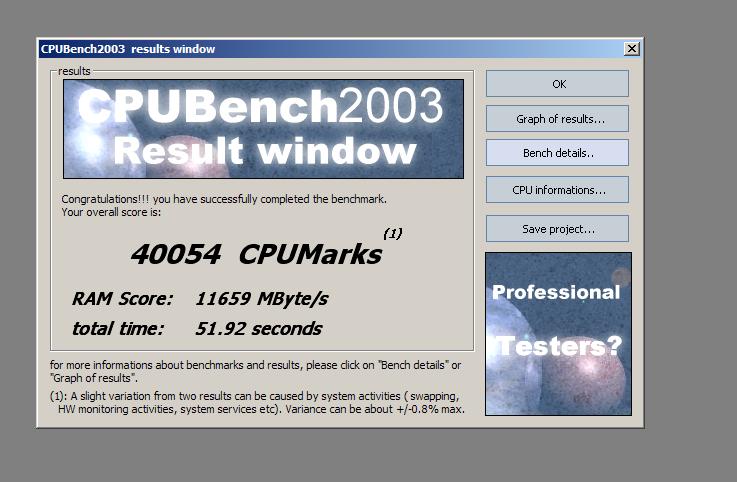737x482 pixels.
Task: Click the Professional Testers banner image
Action: coord(558,334)
